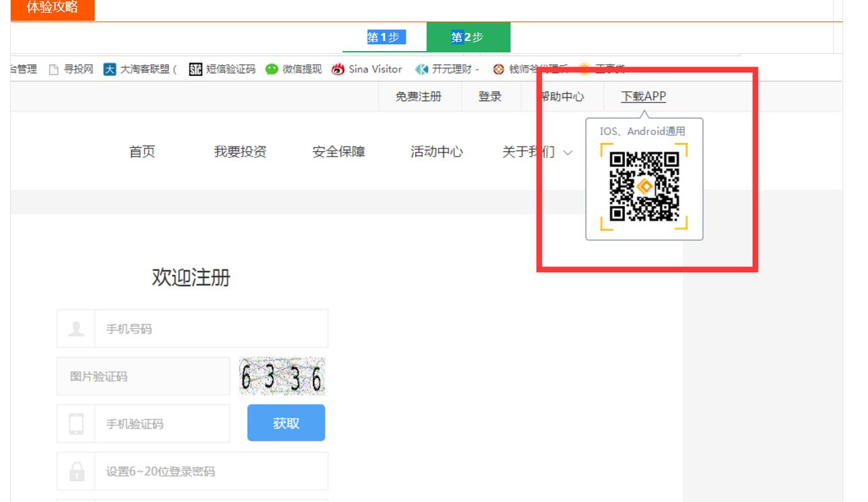Go to 首页 in the navigation
Viewport: 868px width, 502px height.
[x=142, y=152]
